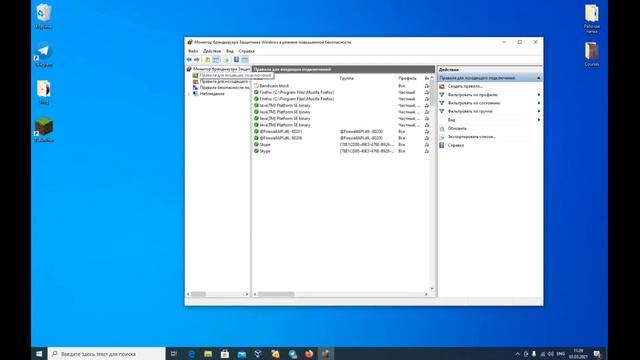Sort rules by the Группа column
640x360 pixels.
[x=347, y=78]
